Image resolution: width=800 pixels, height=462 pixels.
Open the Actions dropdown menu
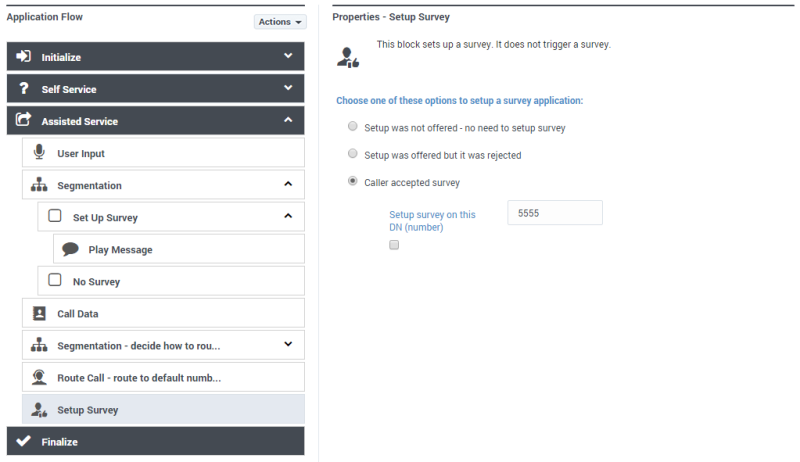click(x=279, y=22)
